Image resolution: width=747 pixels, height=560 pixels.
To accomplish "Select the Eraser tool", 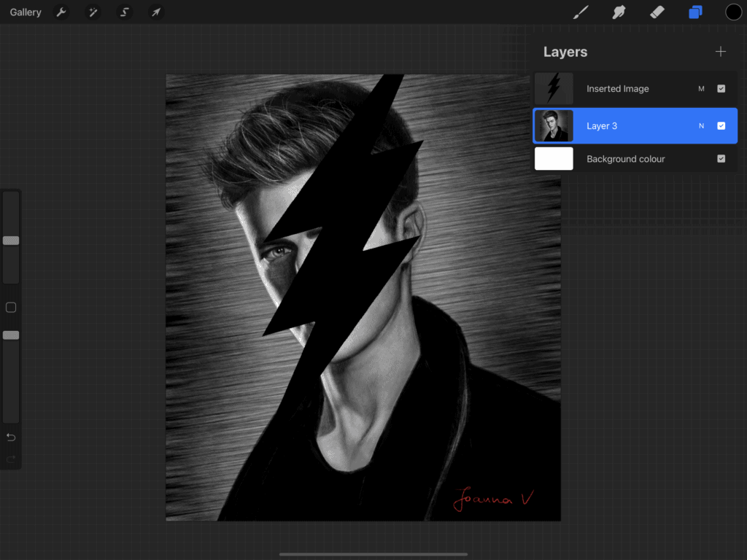I will click(x=657, y=12).
